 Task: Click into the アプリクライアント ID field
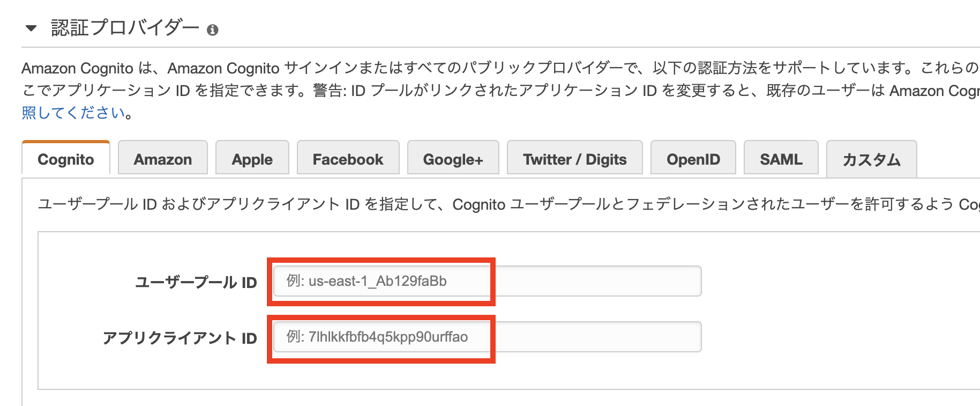[x=487, y=337]
